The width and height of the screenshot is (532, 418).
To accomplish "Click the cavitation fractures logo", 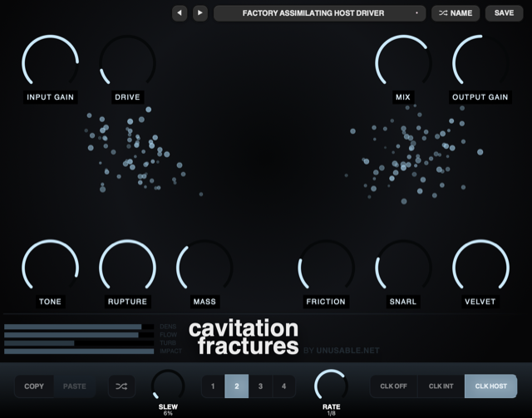I will (244, 337).
